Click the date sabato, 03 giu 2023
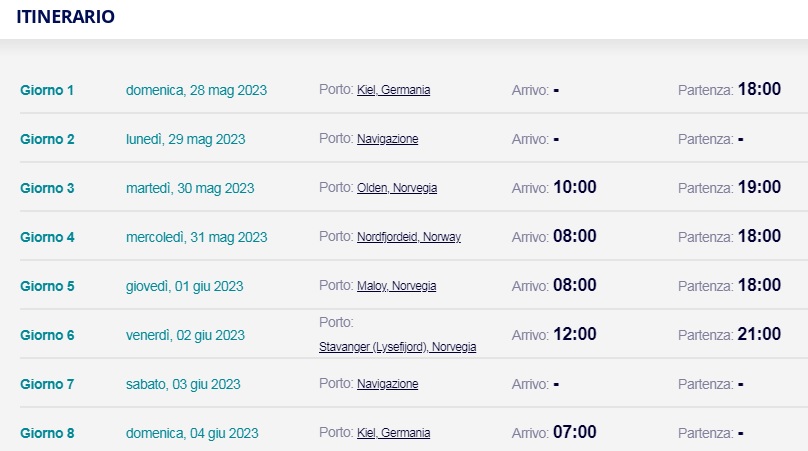 click(183, 384)
